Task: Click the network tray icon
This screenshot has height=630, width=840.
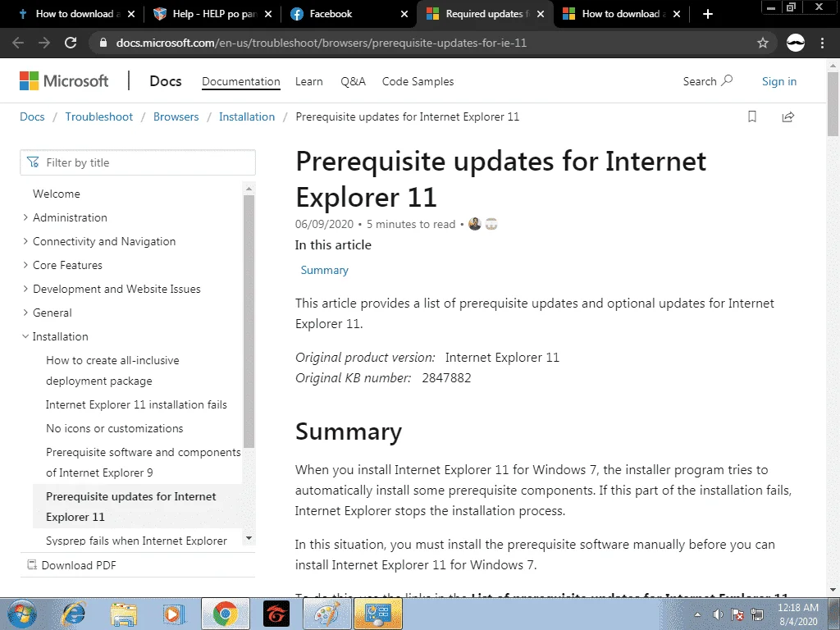Action: (x=757, y=614)
